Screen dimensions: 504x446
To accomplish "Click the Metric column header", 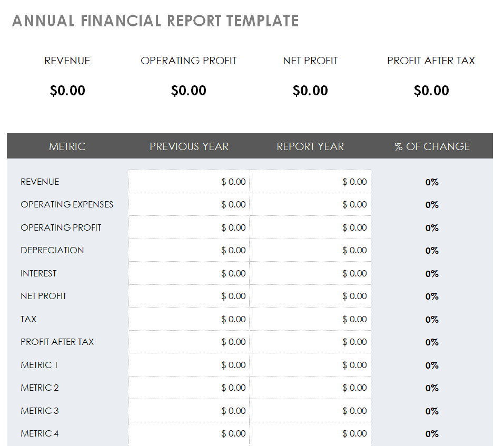I will [67, 146].
